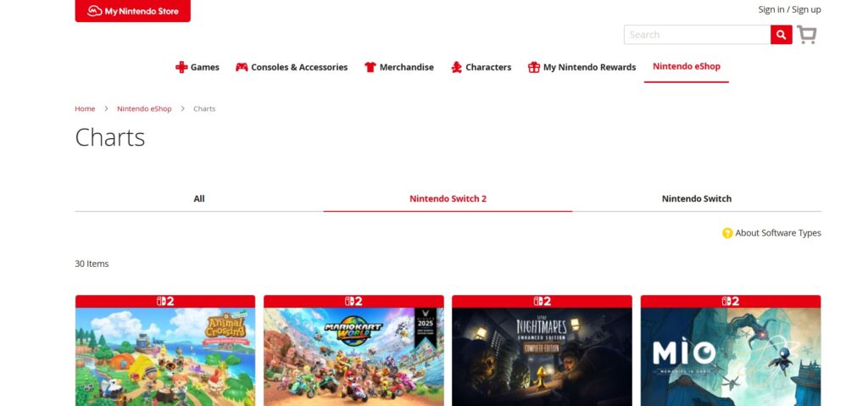Select the MIO Memories in Orbit tile

coord(730,356)
